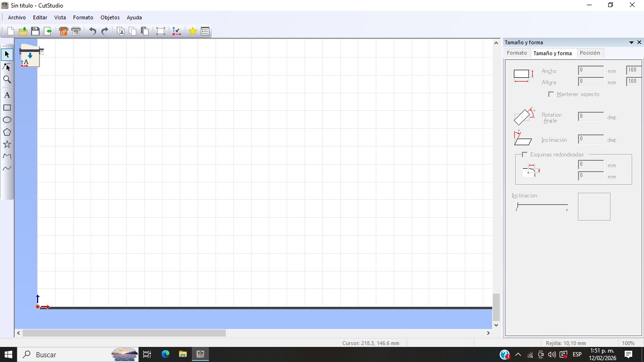
Task: Enable the Mantener aspecto checkbox
Action: (551, 94)
